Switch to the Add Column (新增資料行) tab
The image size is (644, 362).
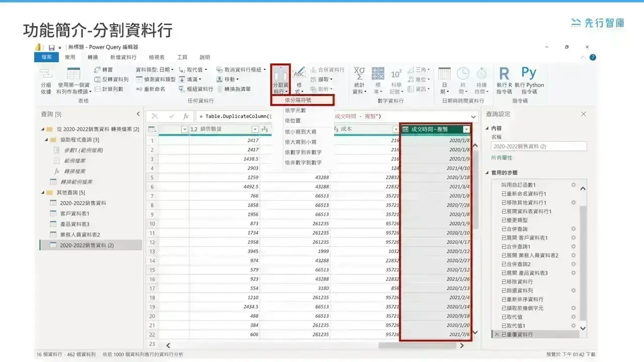click(123, 57)
